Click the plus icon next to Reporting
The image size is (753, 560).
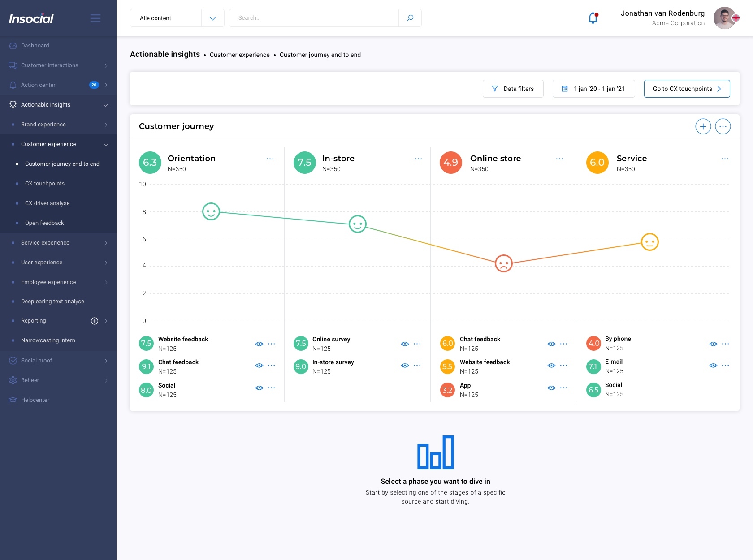95,321
